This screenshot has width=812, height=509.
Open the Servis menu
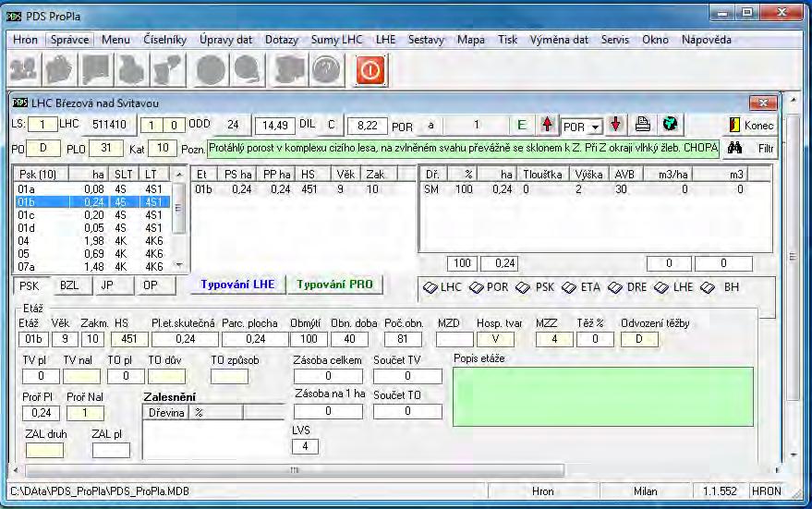tap(614, 40)
